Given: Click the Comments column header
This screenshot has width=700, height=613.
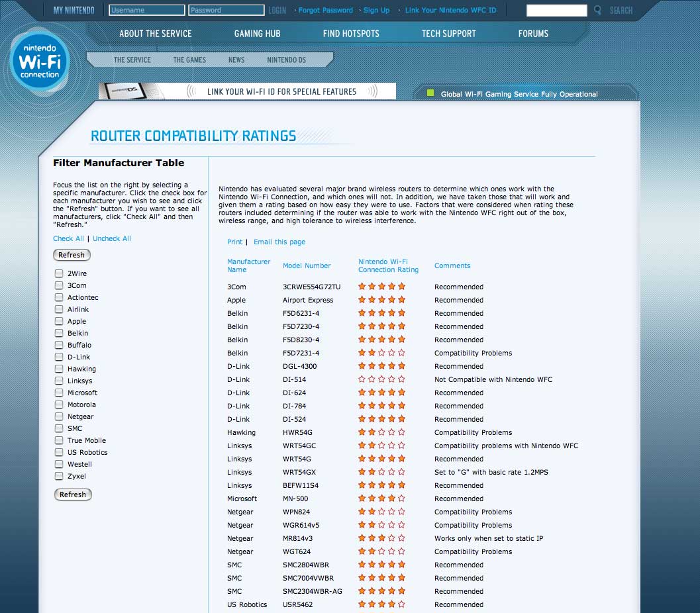Looking at the screenshot, I should coord(452,265).
